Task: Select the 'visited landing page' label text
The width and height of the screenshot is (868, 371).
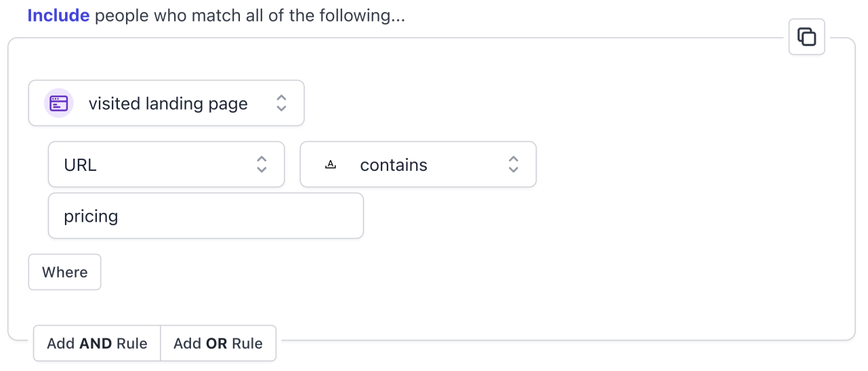Action: (168, 104)
